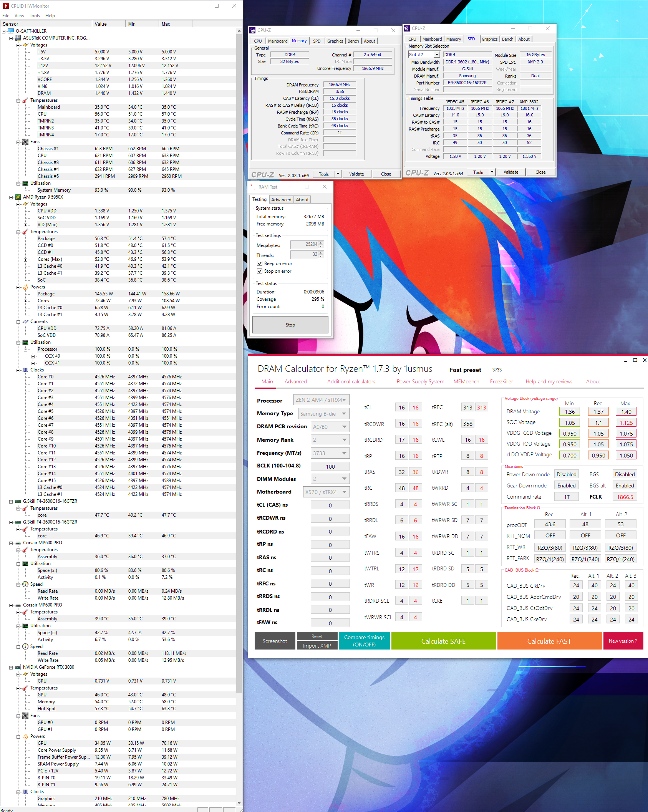This screenshot has height=812, width=648.
Task: Open the Slot #2 dropdown in CPU-Z SPD
Action: (437, 55)
